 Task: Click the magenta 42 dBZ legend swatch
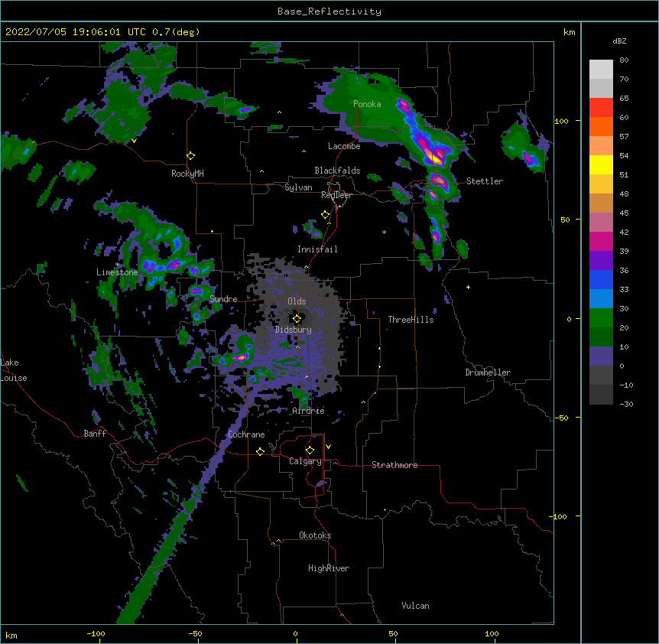point(601,241)
